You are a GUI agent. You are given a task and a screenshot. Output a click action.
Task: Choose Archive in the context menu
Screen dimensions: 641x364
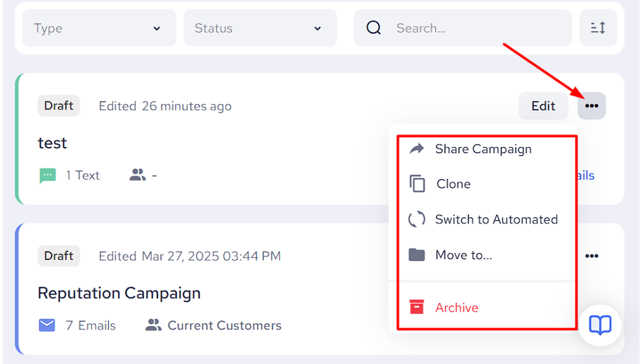click(457, 308)
